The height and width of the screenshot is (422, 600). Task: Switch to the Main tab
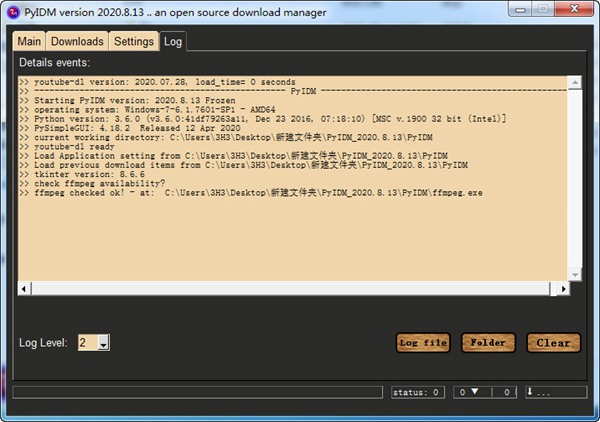pyautogui.click(x=29, y=41)
